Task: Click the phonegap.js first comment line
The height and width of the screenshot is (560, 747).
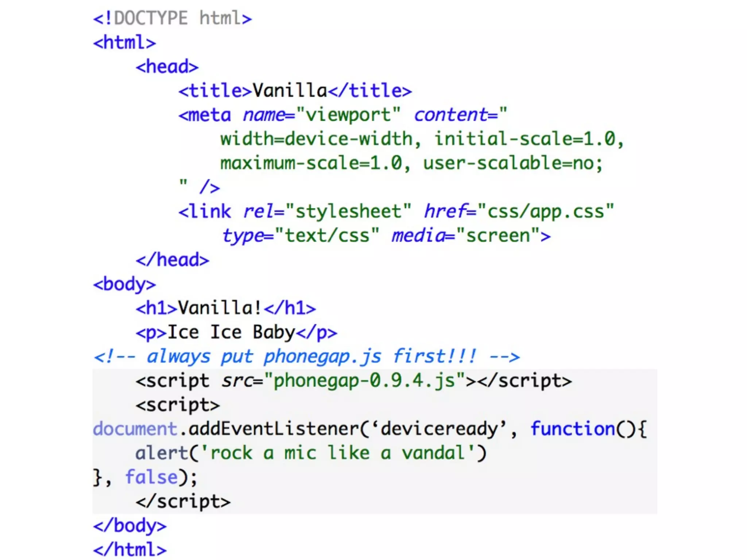Action: pos(306,357)
